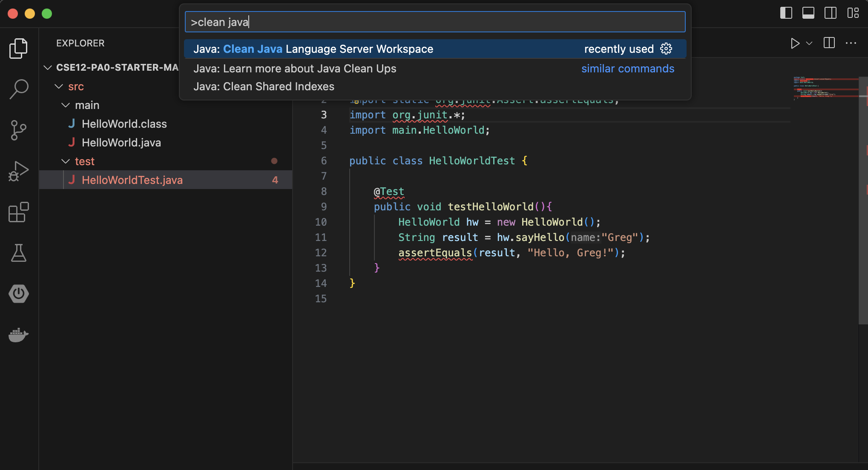Open the run options dropdown arrow
This screenshot has width=868, height=470.
pyautogui.click(x=809, y=43)
